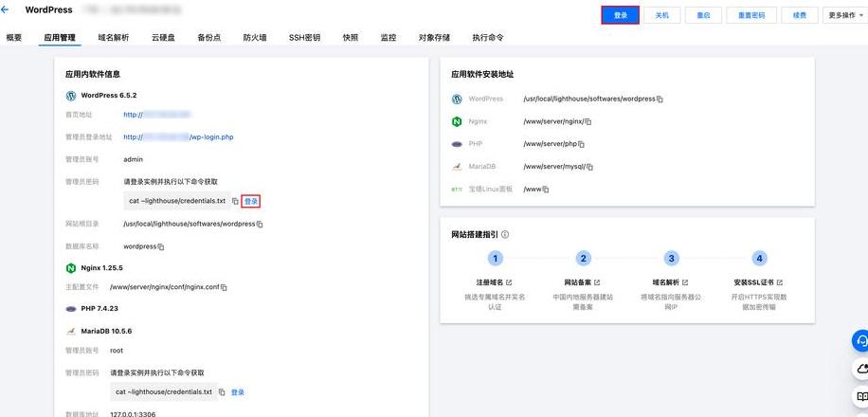Viewport: 868px width, 417px height.
Task: Open the customer service headset floating icon
Action: [x=860, y=340]
